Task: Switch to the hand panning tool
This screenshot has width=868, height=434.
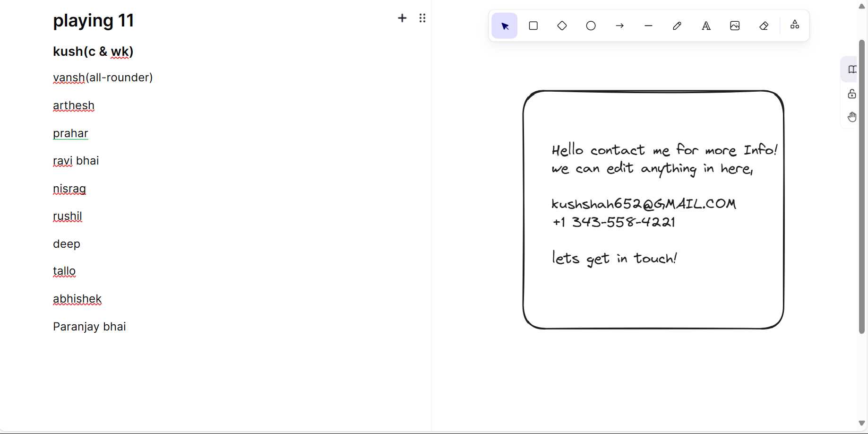Action: 852,117
